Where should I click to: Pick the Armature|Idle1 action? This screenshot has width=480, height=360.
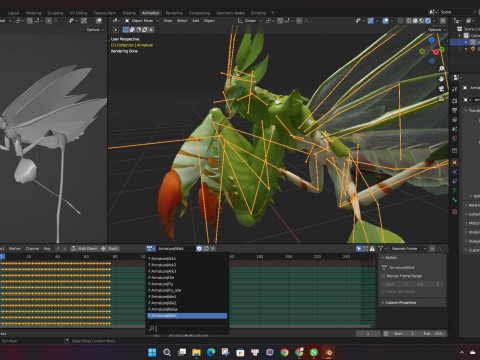[x=187, y=296]
